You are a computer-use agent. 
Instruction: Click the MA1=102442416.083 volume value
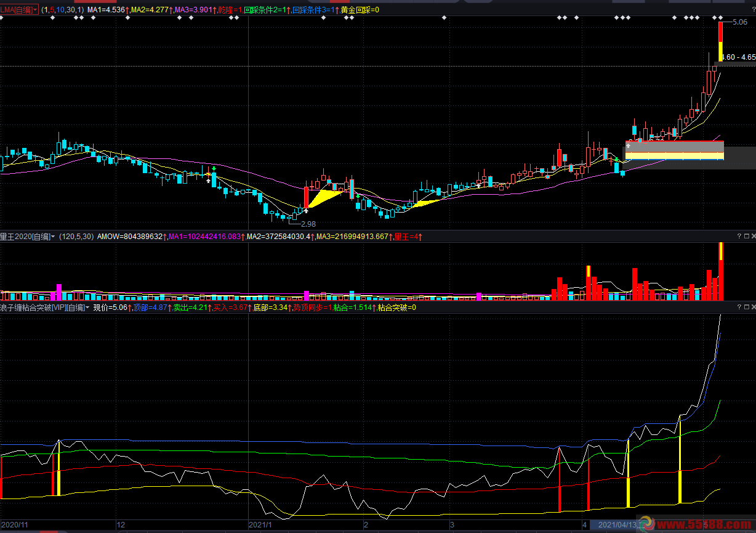pos(204,236)
